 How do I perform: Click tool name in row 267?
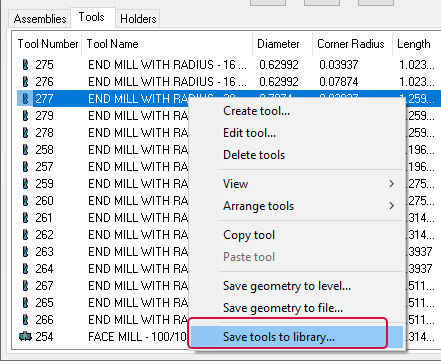pos(138,286)
